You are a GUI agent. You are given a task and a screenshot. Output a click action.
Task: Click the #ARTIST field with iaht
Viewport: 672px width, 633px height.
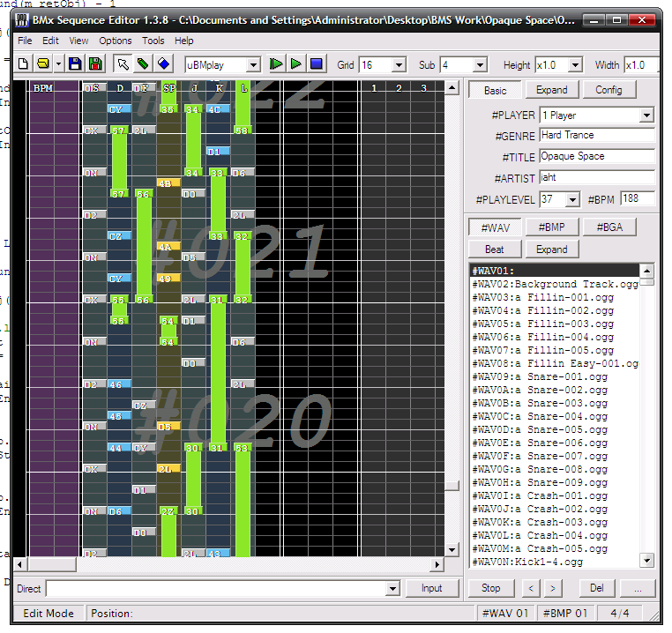pos(597,177)
